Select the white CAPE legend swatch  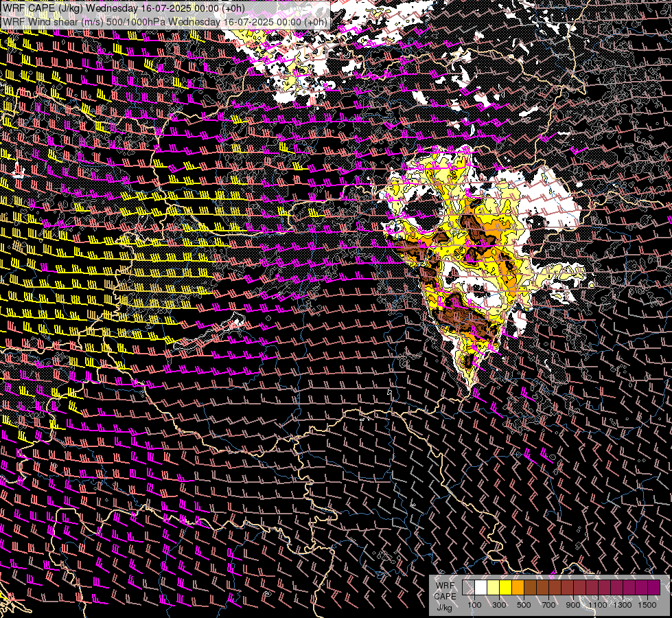481,588
